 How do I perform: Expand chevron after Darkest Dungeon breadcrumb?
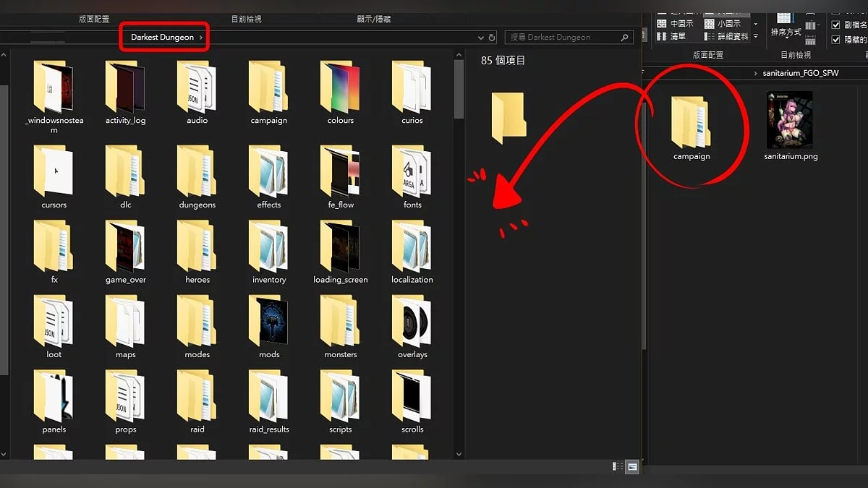tap(201, 38)
